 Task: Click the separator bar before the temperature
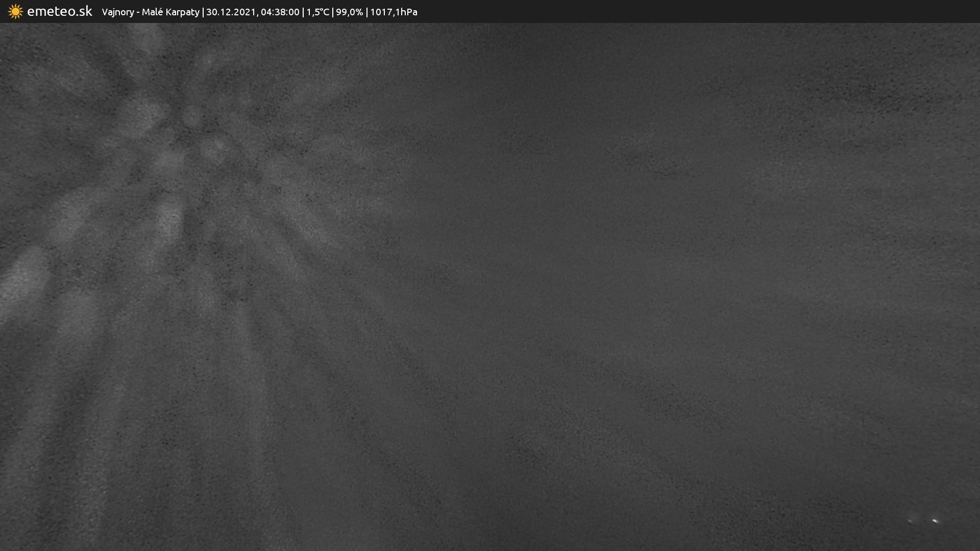point(303,12)
